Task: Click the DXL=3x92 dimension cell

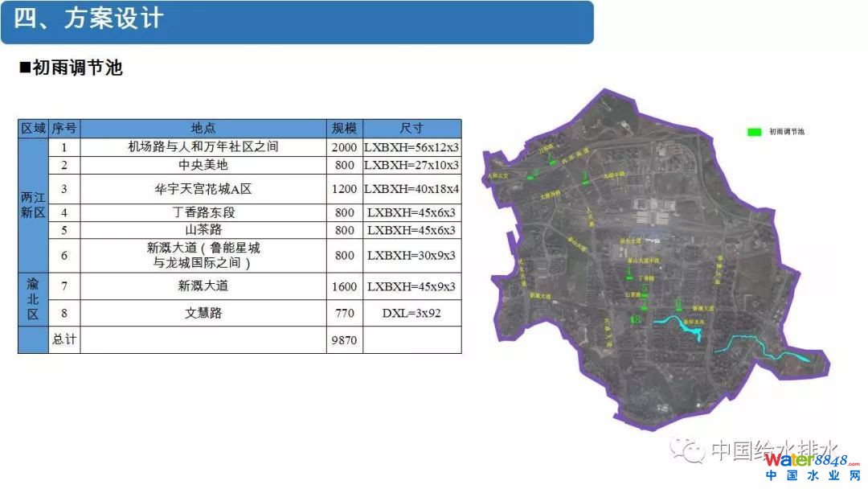Action: 411,313
